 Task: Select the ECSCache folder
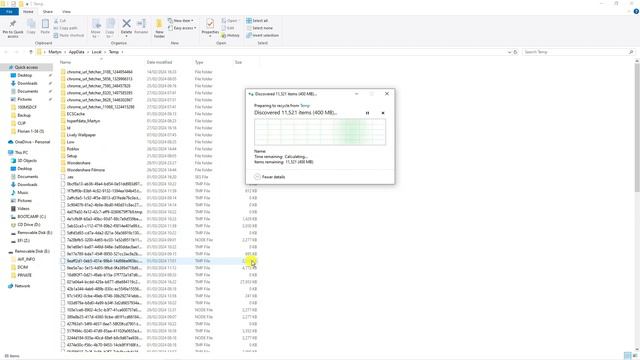pos(73,114)
